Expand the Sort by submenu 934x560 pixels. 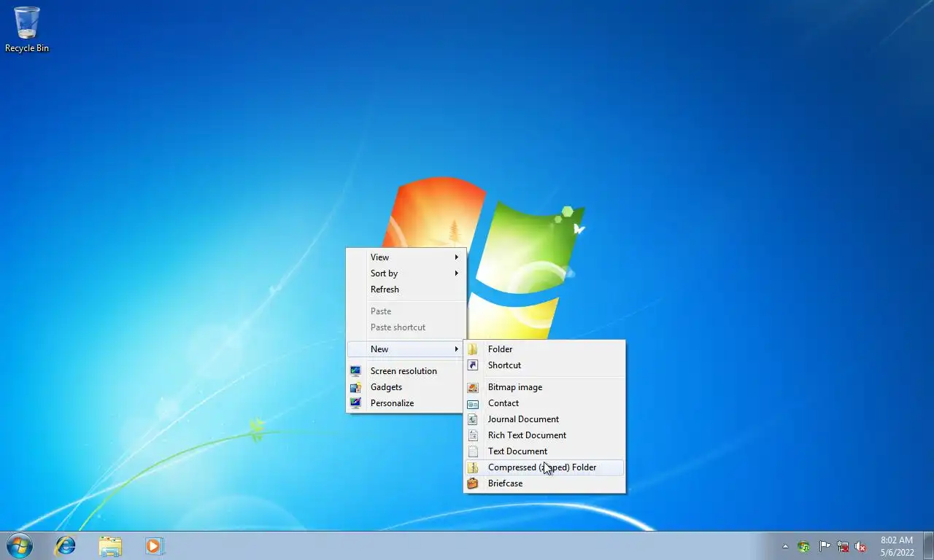(406, 273)
